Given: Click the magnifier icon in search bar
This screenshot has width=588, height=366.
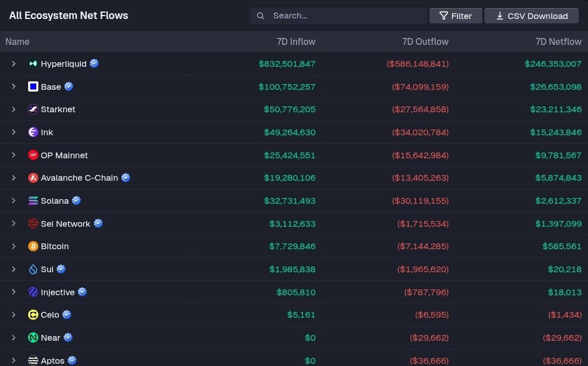Looking at the screenshot, I should tap(260, 16).
